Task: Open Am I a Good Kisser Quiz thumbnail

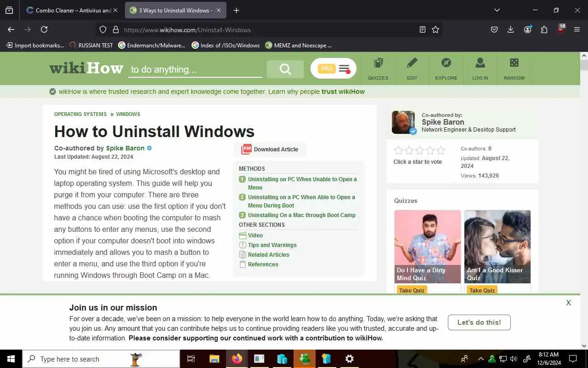Action: point(498,247)
